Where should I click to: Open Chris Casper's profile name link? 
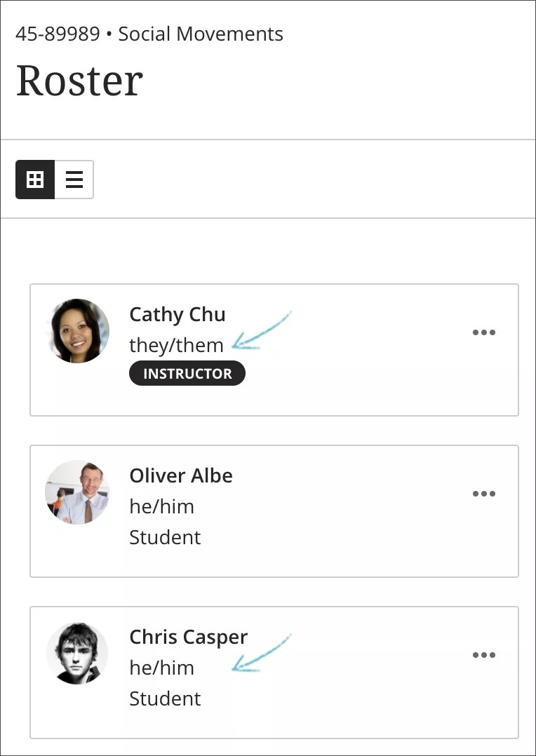click(x=188, y=637)
